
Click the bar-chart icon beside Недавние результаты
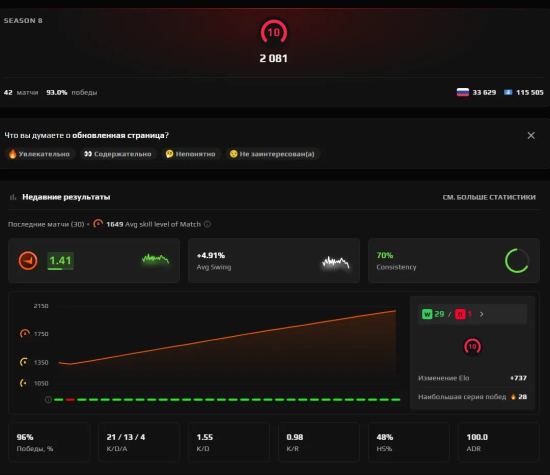13,197
